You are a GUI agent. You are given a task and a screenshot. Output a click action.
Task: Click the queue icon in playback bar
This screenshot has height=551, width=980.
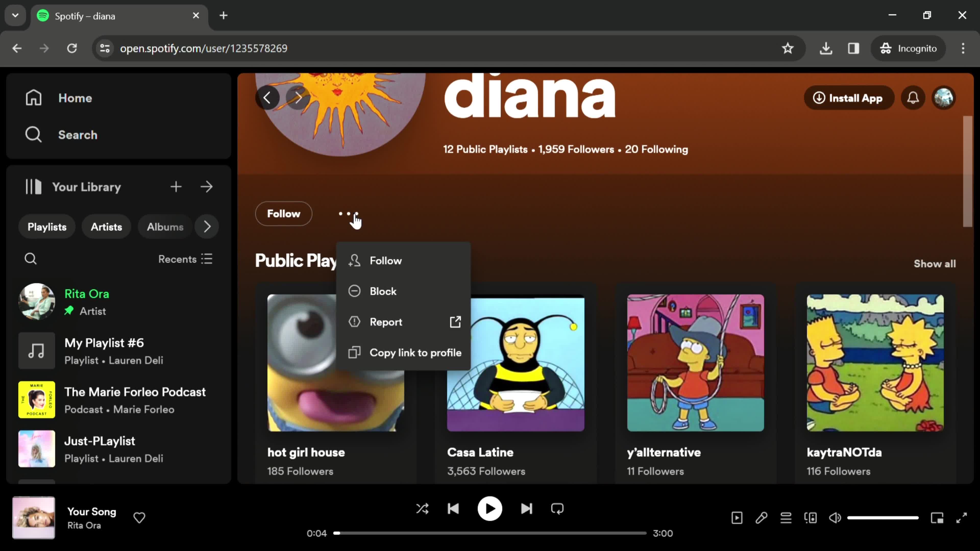(x=787, y=518)
